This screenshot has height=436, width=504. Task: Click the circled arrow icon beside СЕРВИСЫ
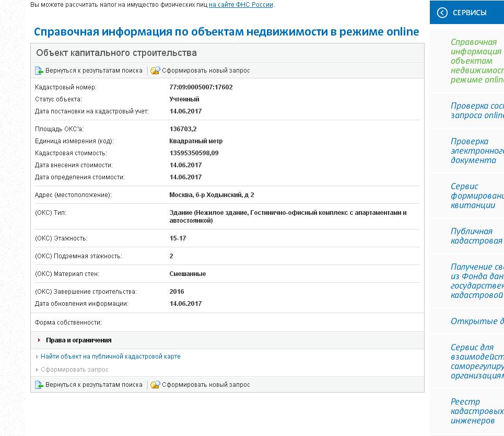point(442,13)
